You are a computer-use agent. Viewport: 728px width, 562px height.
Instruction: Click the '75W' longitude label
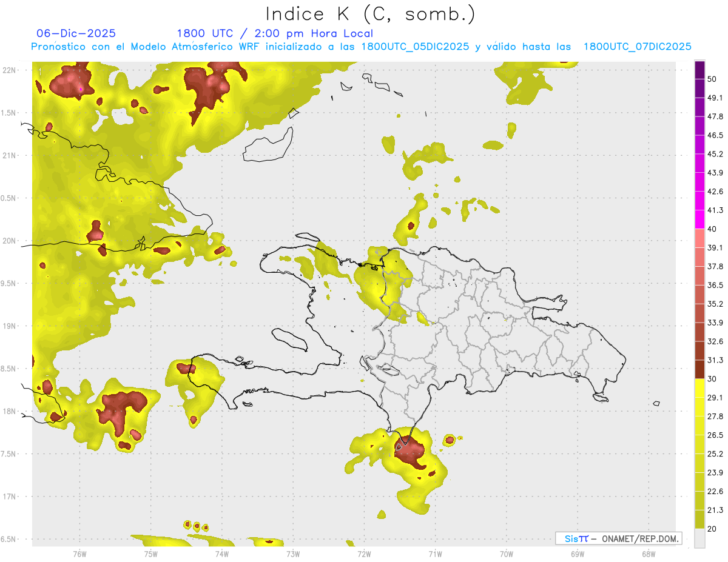click(150, 554)
